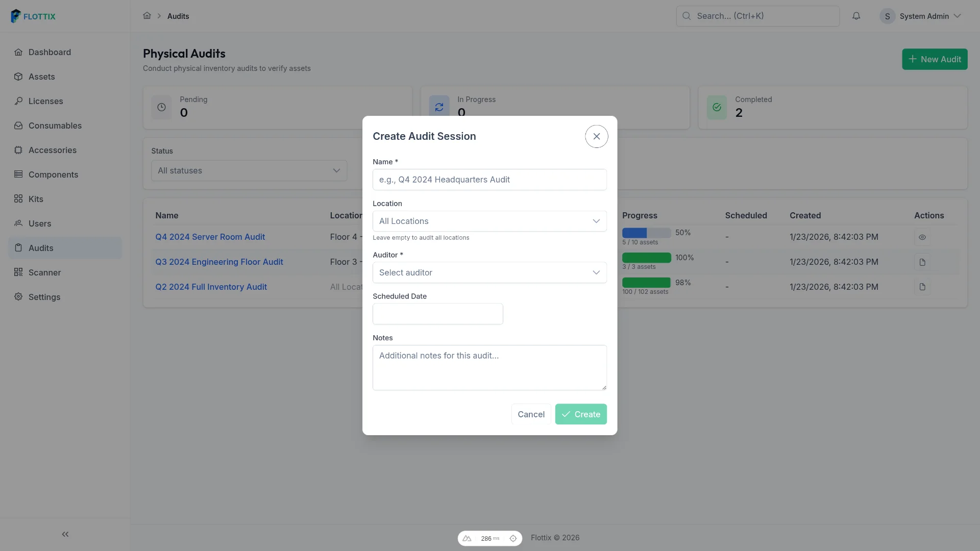
Task: Click the Name column header
Action: click(x=167, y=215)
